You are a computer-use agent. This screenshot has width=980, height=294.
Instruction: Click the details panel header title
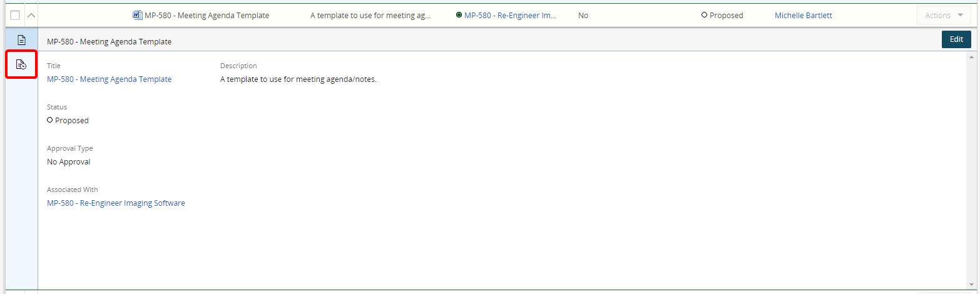109,41
